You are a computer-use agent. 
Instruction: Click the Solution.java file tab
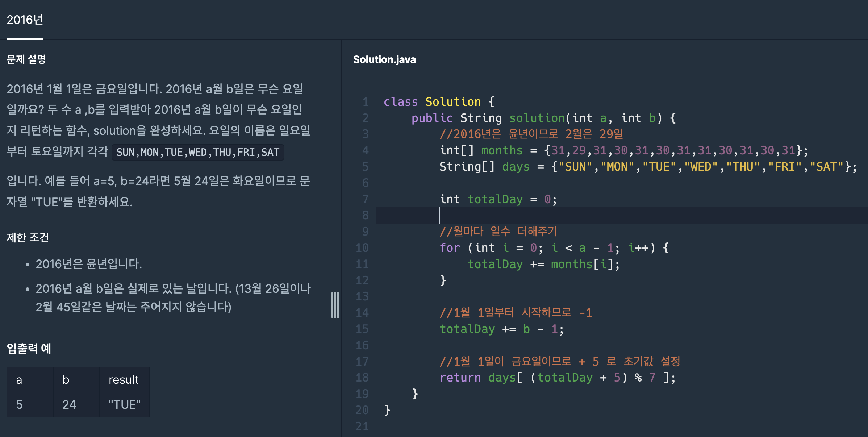(x=384, y=59)
